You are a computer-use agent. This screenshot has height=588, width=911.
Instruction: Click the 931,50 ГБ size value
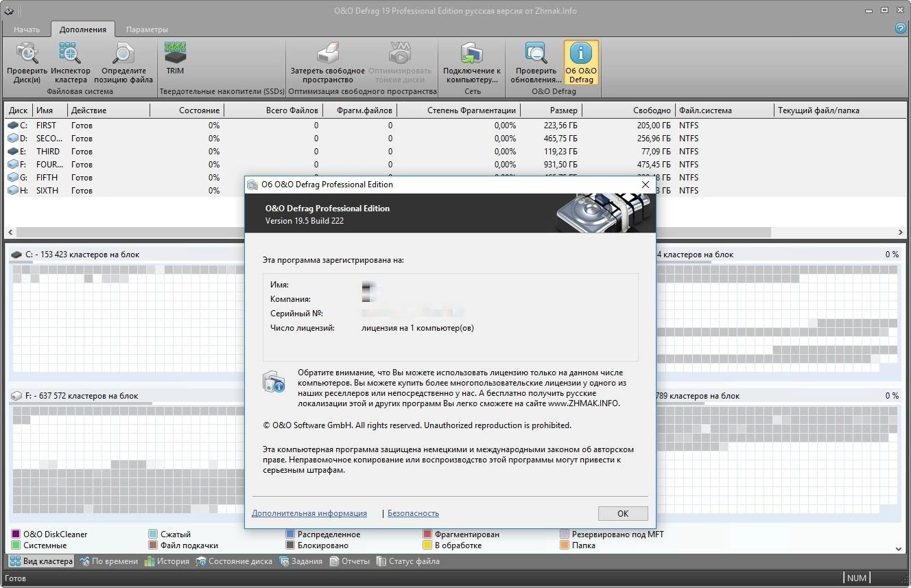559,165
